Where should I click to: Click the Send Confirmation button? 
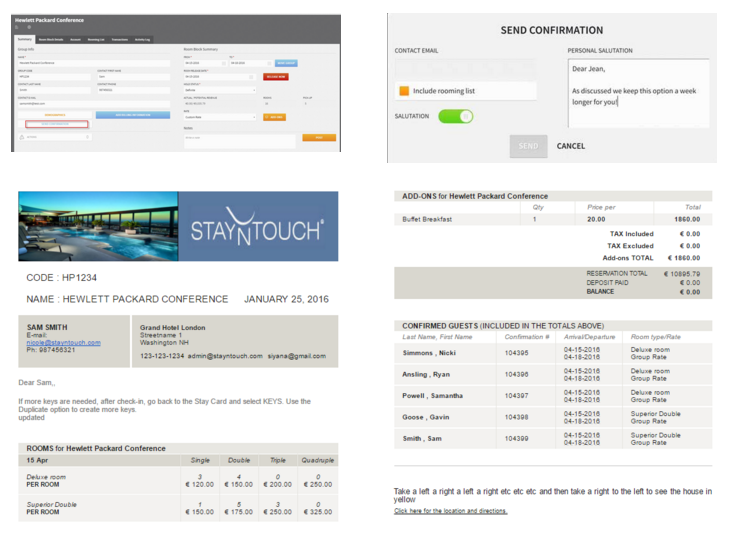pyautogui.click(x=57, y=124)
